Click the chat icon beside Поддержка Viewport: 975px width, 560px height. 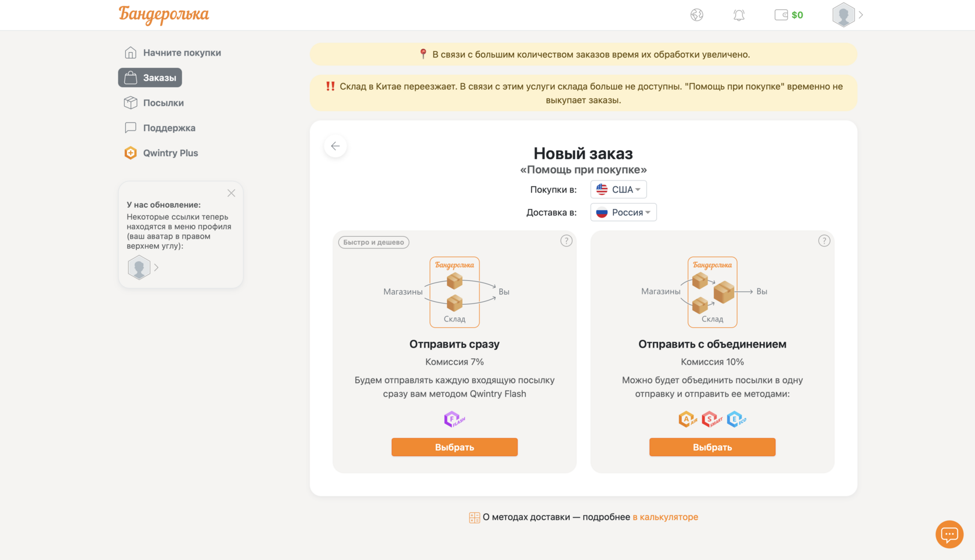click(x=131, y=128)
